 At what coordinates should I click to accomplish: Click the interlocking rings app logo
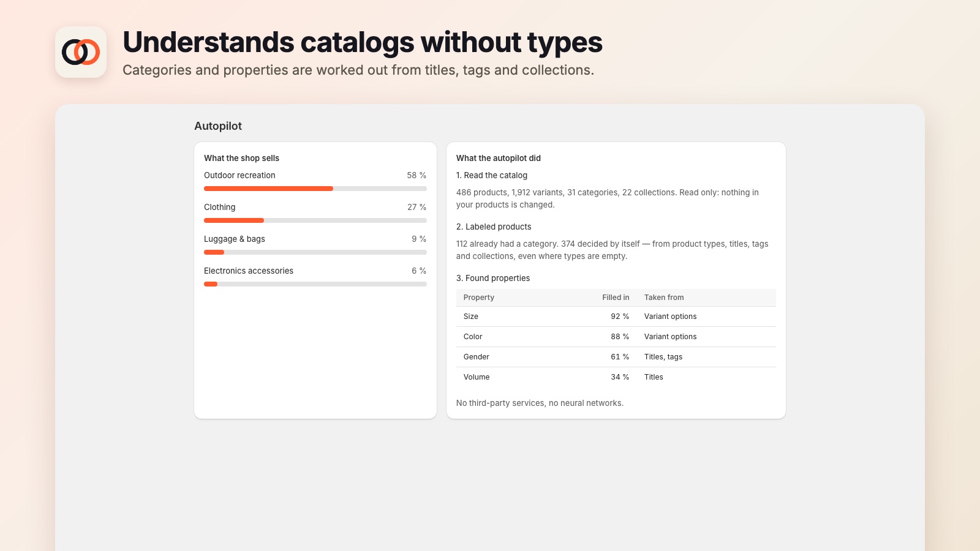[81, 52]
